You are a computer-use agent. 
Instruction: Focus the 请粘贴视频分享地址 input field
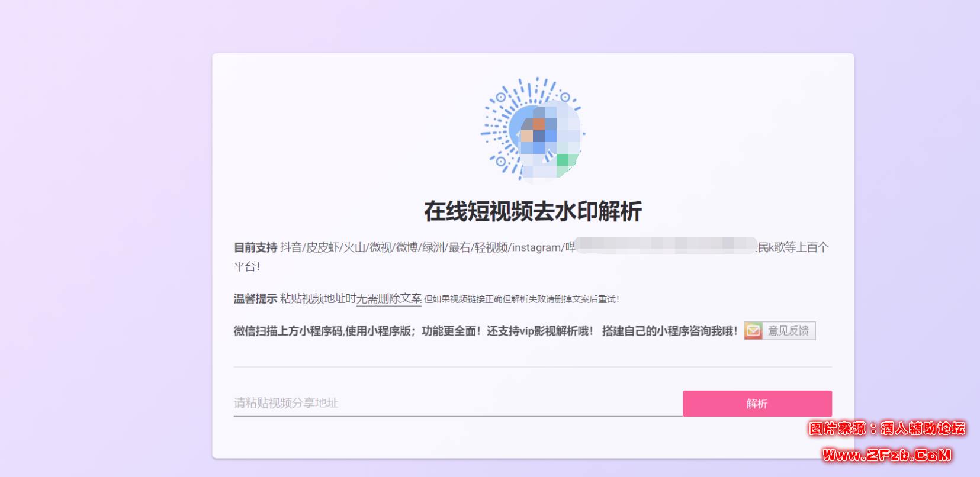tap(458, 403)
